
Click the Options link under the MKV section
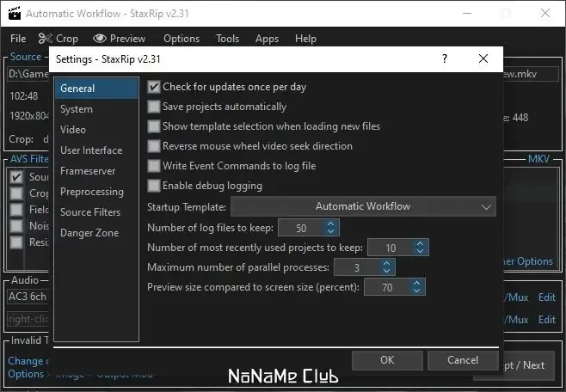point(528,261)
